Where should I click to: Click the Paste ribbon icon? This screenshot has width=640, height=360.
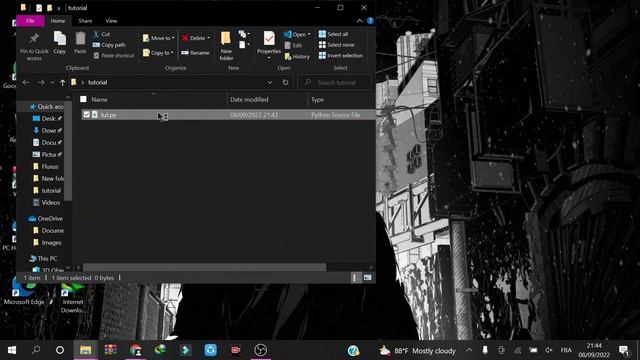[80, 39]
